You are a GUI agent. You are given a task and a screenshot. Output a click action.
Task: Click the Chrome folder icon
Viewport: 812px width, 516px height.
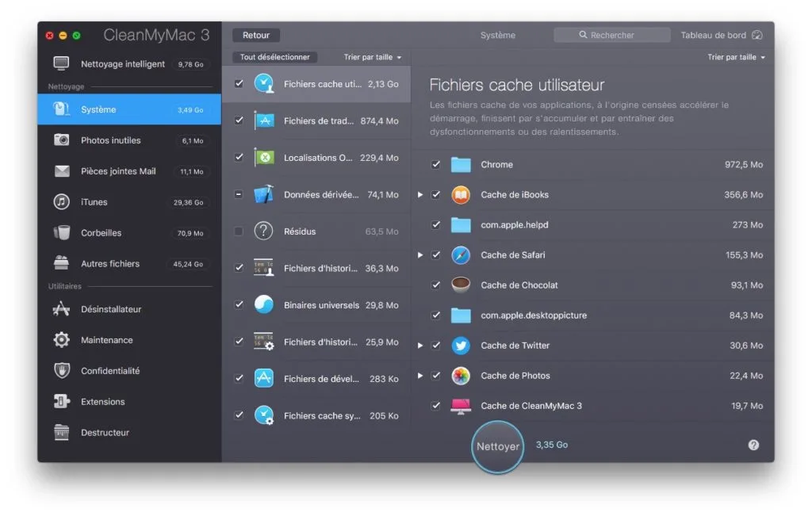[461, 165]
